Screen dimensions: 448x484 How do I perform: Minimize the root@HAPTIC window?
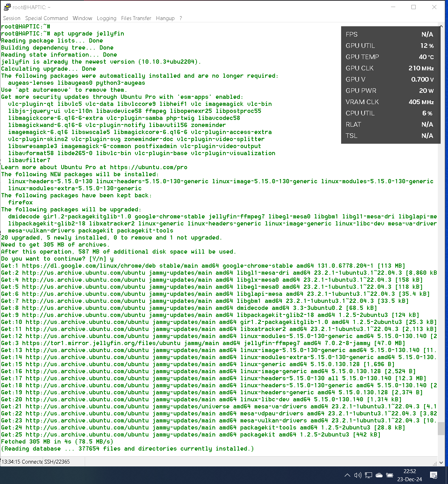[393, 7]
